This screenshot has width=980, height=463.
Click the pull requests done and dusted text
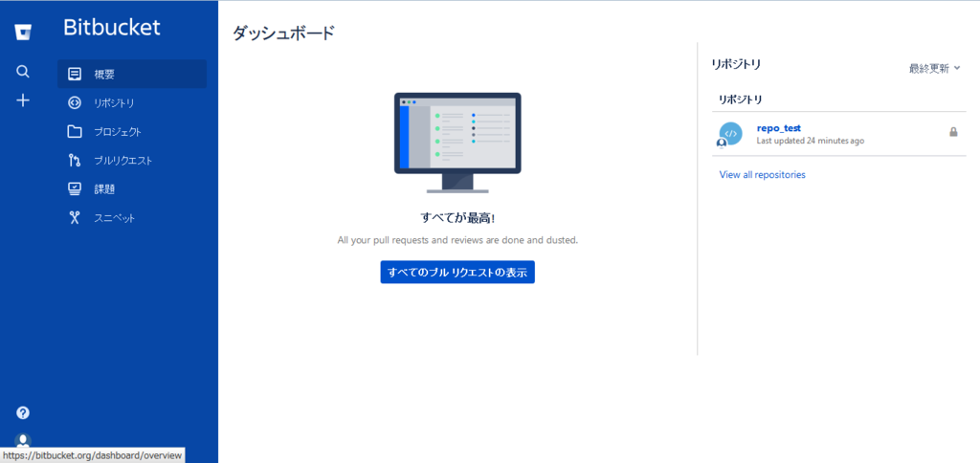(457, 240)
